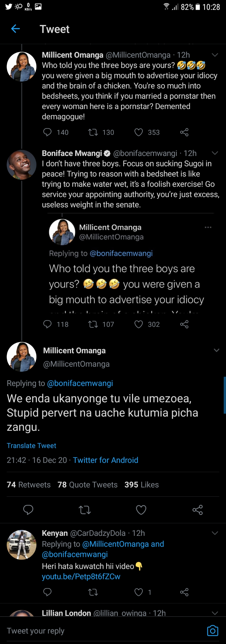View the 78 Quote Tweets list
The width and height of the screenshot is (226, 644).
point(88,485)
